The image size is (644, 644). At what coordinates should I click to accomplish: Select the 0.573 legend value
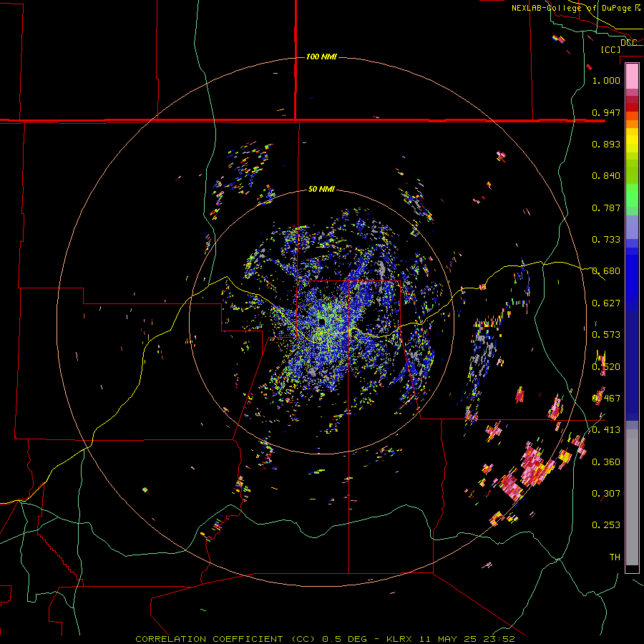606,335
